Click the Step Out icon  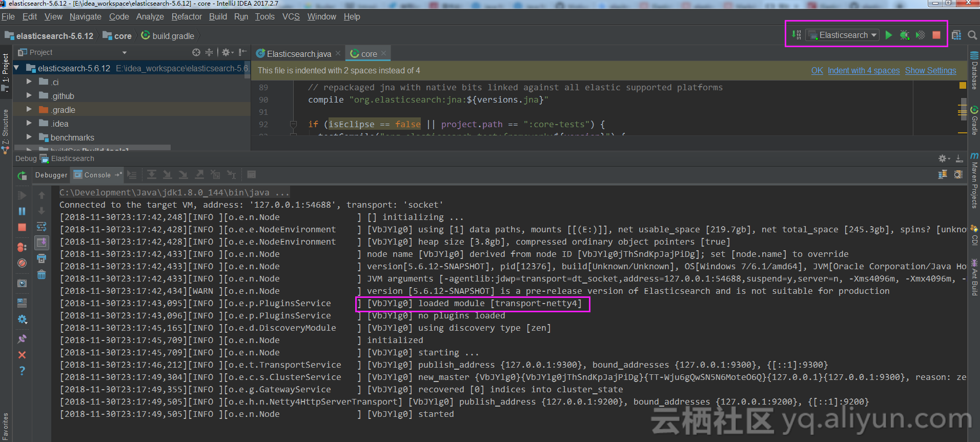point(199,175)
